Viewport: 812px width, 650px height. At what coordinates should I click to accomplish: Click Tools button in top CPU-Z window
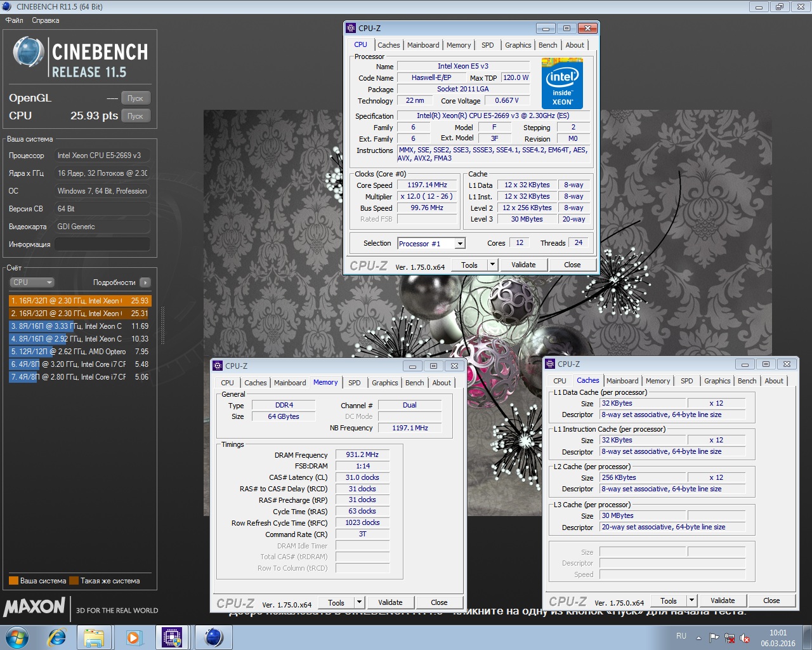[469, 265]
